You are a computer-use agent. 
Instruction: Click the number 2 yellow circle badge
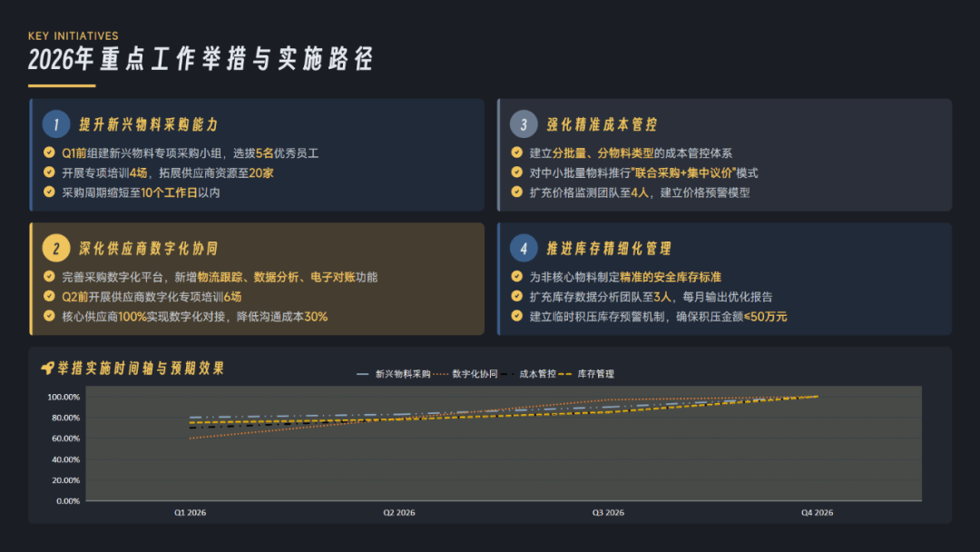[x=56, y=248]
